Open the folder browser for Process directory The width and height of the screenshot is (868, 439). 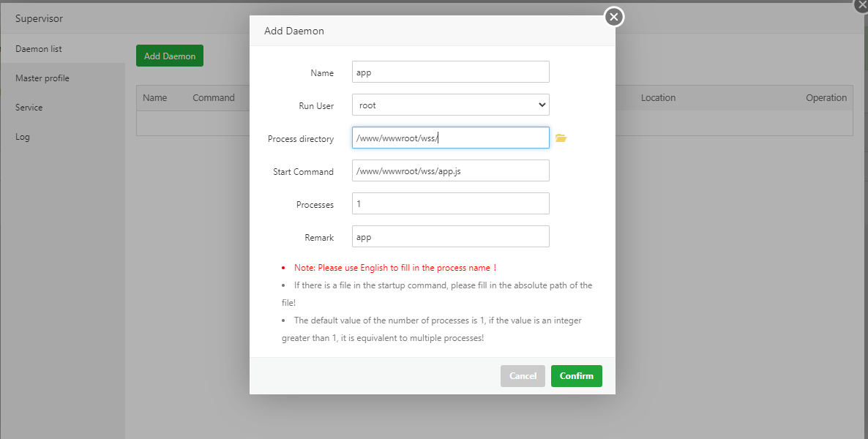[x=561, y=138]
